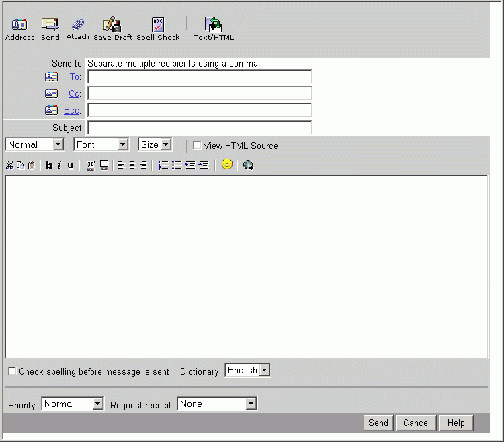Insert a bulleted list
Viewport: 504px width, 442px height.
177,165
